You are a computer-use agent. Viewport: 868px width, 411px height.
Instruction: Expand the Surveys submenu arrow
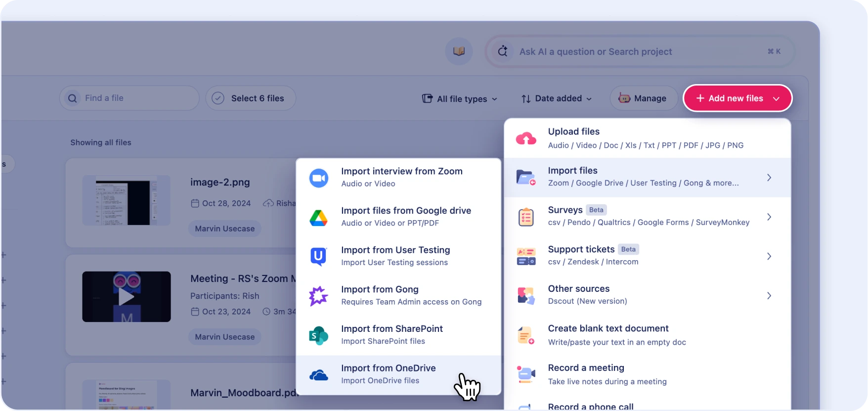pyautogui.click(x=769, y=217)
